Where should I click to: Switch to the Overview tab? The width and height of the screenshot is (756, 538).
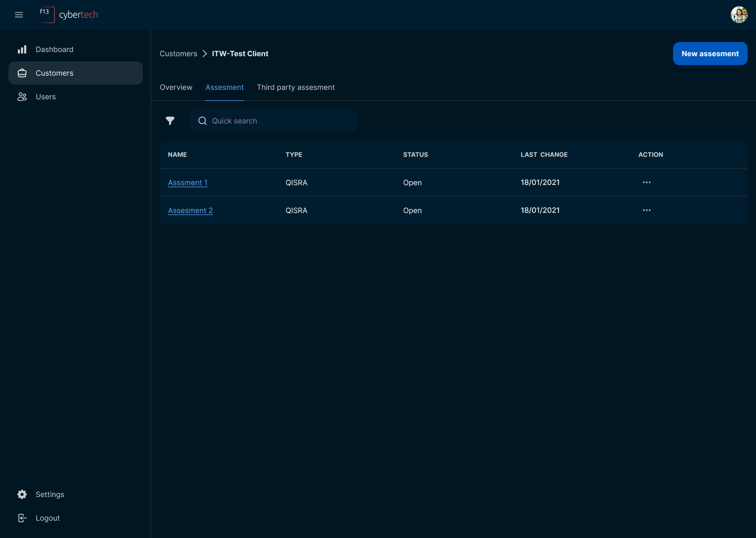[x=176, y=87]
